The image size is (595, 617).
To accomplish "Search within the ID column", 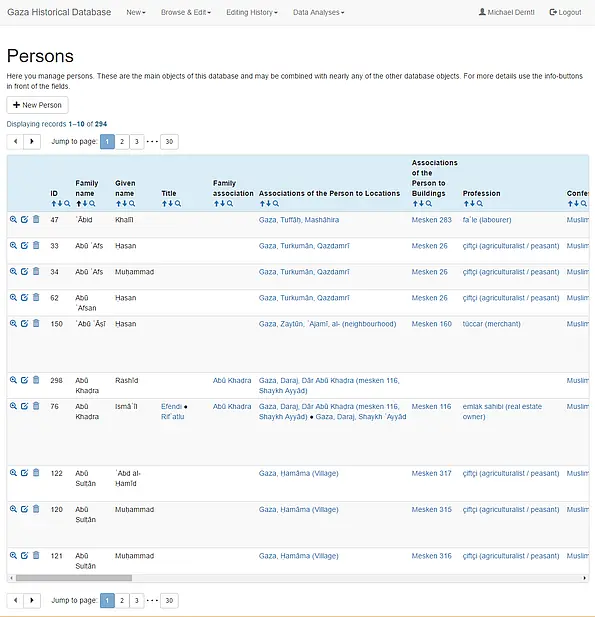I will coord(67,203).
